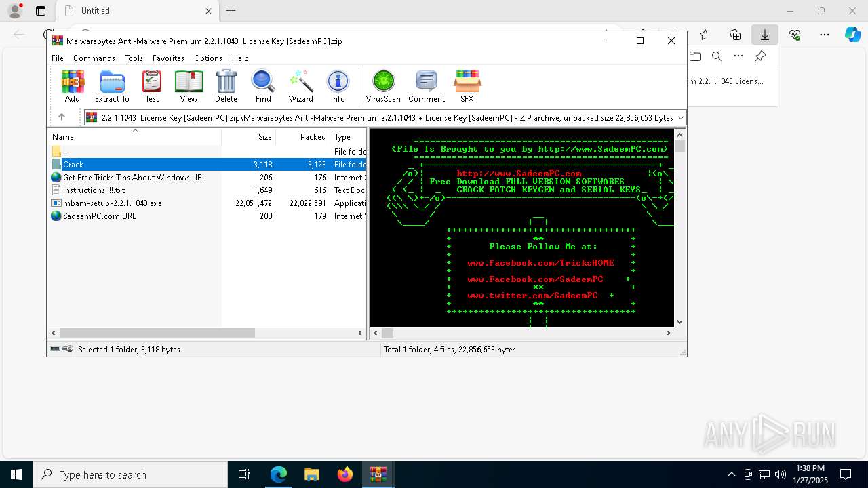The image size is (868, 488).
Task: Select mbam-setup-2.2.1.1043.exe file
Action: pyautogui.click(x=207, y=203)
